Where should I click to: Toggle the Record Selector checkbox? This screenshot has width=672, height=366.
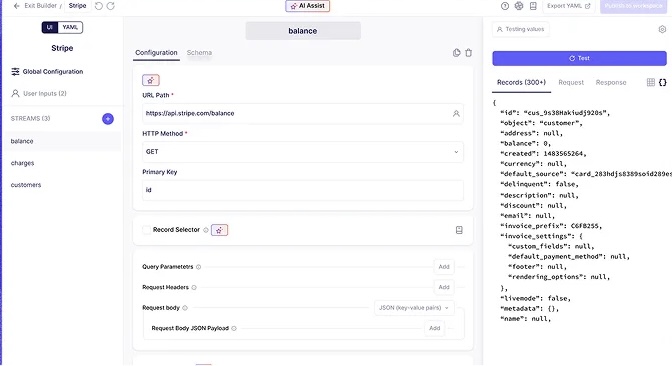tap(147, 230)
